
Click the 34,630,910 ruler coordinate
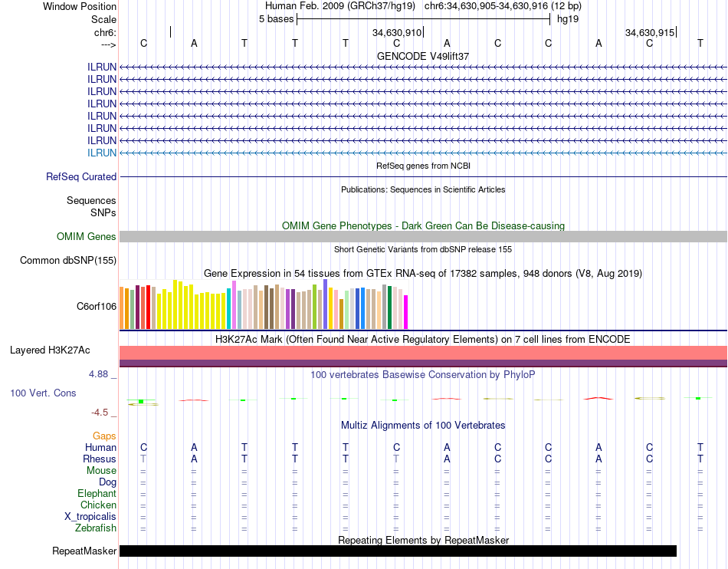tap(396, 32)
